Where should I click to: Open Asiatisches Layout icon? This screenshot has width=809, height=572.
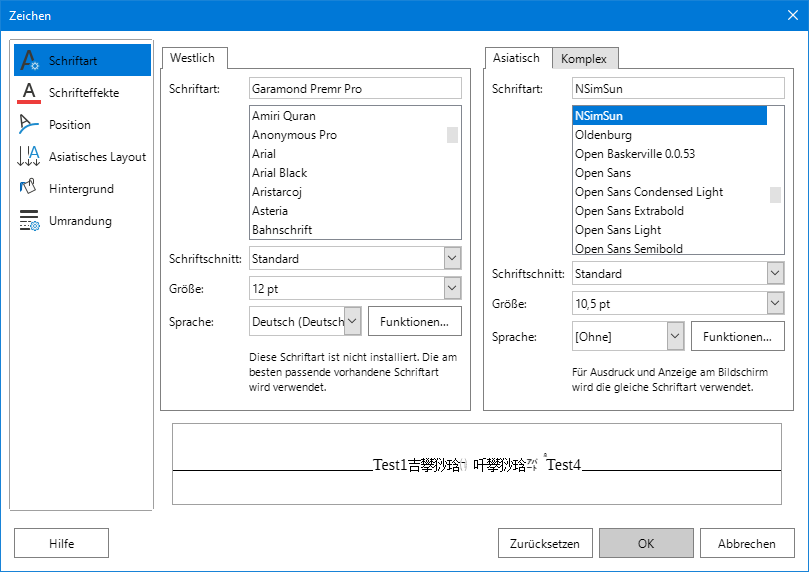29,157
